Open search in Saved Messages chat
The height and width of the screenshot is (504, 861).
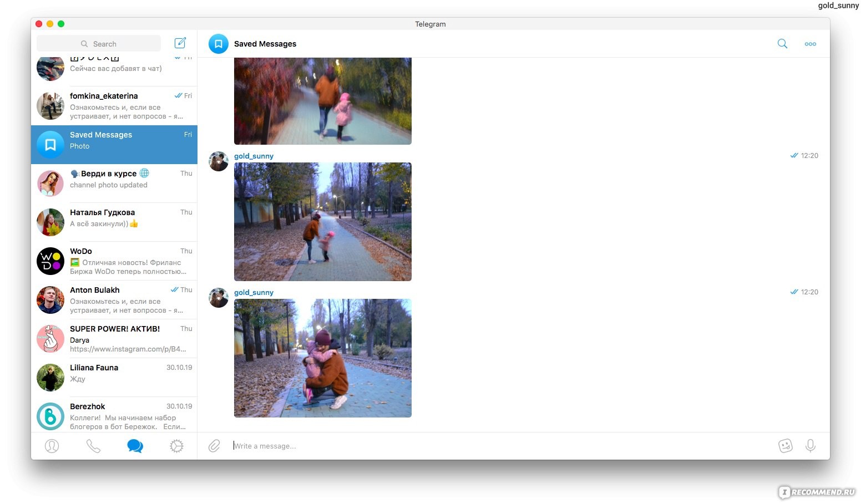pyautogui.click(x=782, y=44)
